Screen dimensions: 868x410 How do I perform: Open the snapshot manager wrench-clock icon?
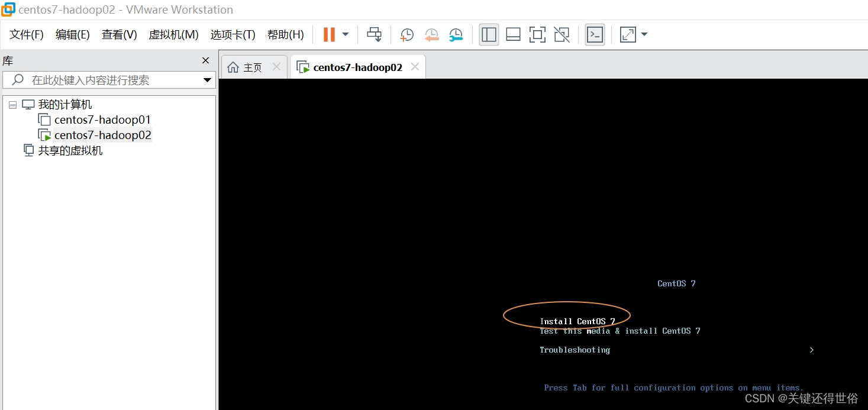pyautogui.click(x=456, y=35)
